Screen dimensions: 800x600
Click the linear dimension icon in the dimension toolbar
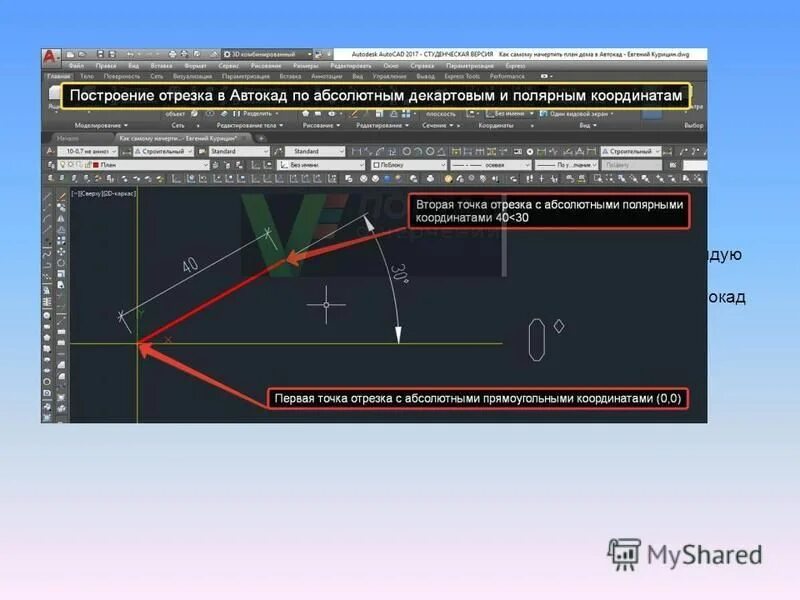(357, 152)
